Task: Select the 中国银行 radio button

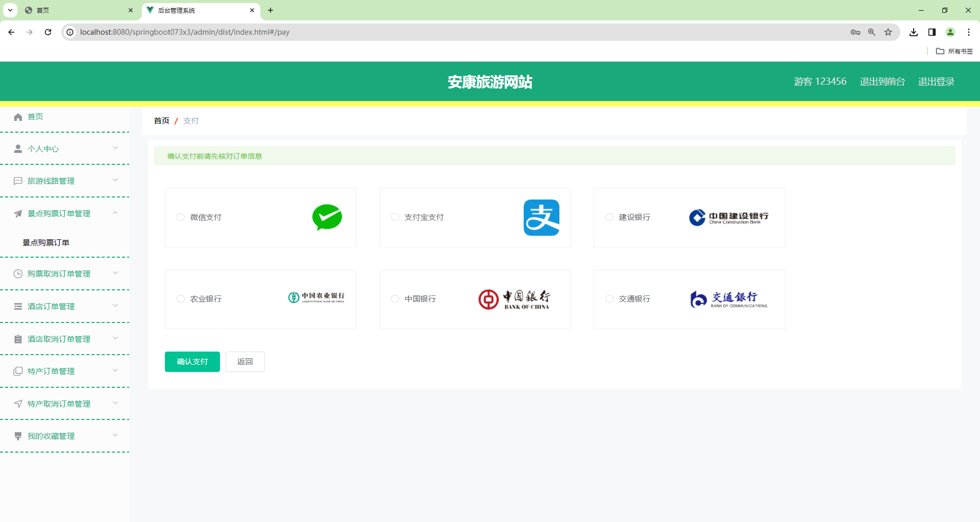Action: (x=395, y=299)
